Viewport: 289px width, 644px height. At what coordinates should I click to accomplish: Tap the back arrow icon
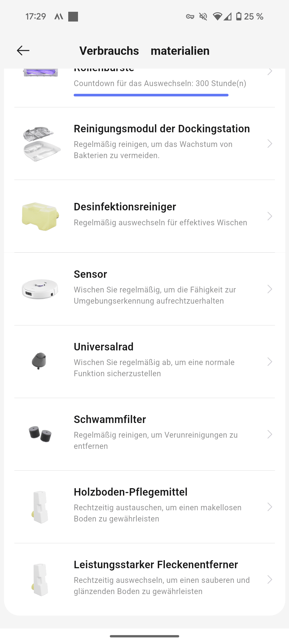(x=23, y=51)
